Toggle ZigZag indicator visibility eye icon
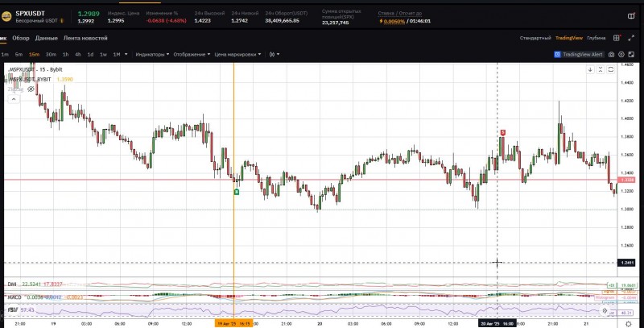Screen dimensions: 644x328 31,89
